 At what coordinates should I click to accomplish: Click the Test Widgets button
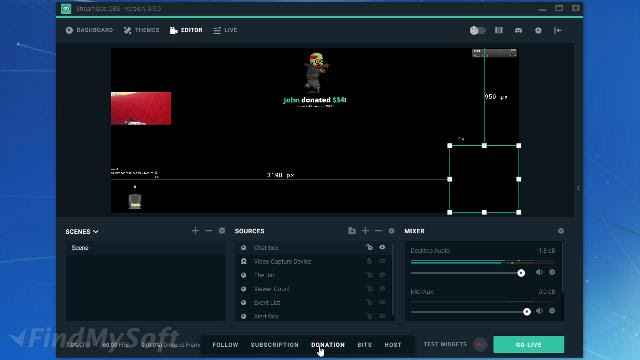point(445,344)
